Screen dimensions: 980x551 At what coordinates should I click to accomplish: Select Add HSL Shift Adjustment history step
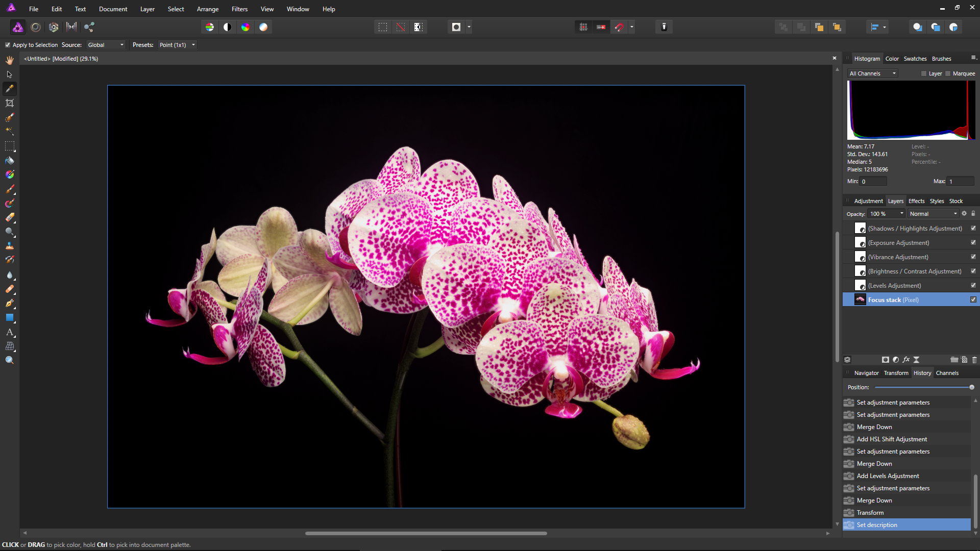891,439
